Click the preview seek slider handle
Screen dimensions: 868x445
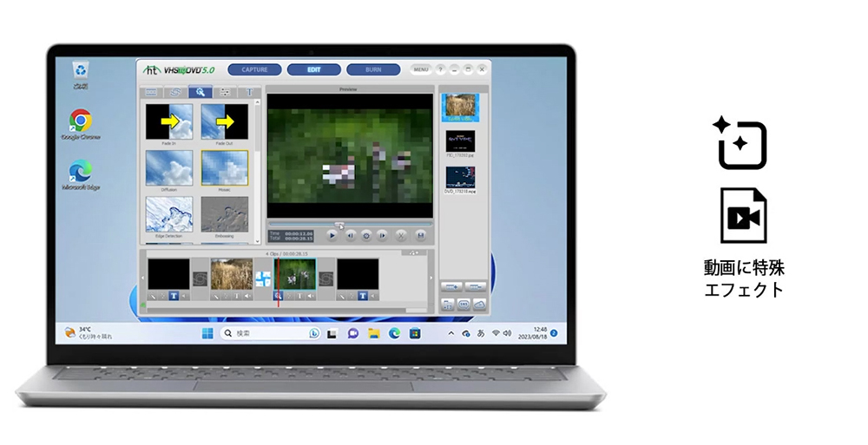pyautogui.click(x=339, y=224)
